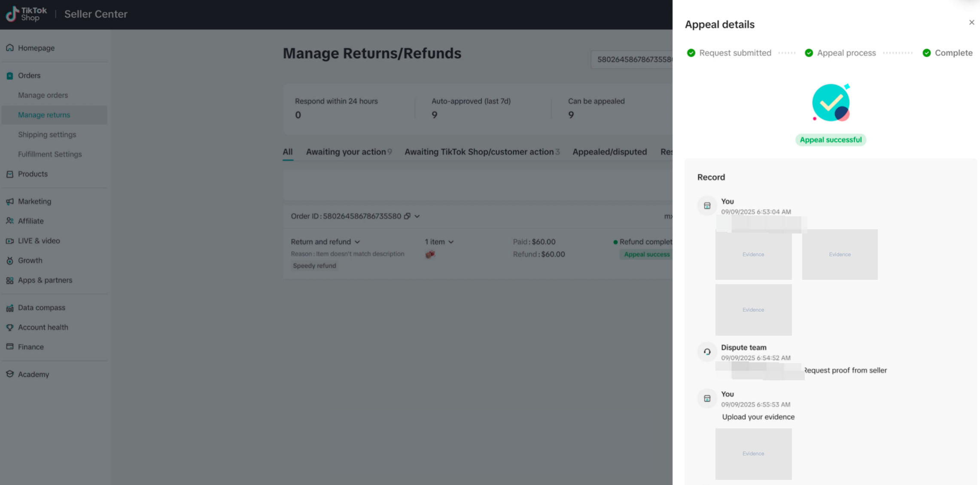This screenshot has width=980, height=485.
Task: Click the Products box icon in sidebar
Action: 10,174
